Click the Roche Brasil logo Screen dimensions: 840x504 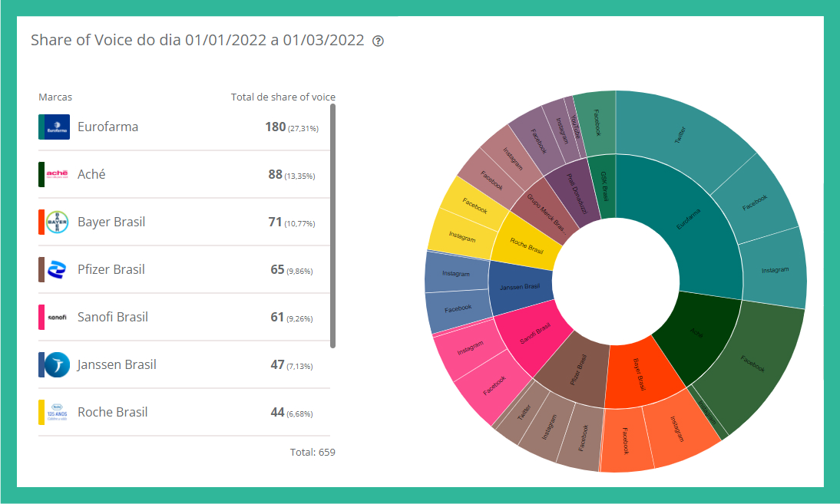click(58, 413)
